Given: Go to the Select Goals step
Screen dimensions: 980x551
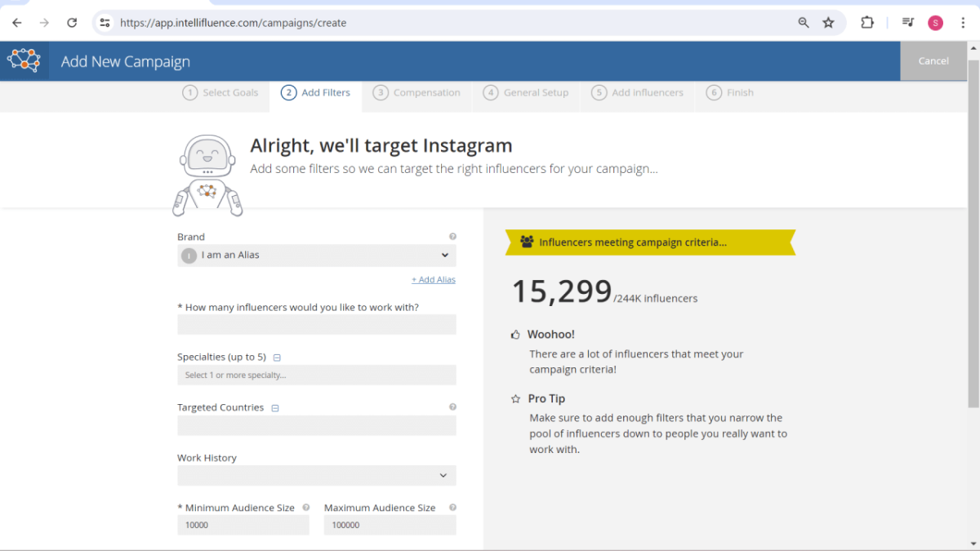Looking at the screenshot, I should pos(220,93).
